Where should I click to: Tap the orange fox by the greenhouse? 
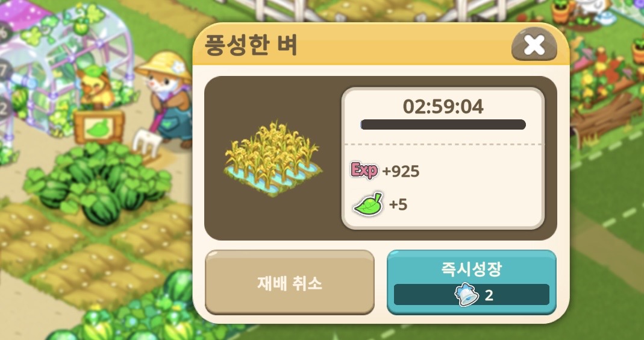tap(95, 89)
